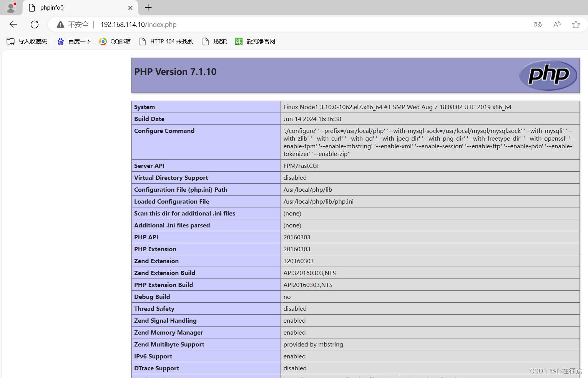Click the Debug Build label
Screen dimensions: 588x378
tap(152, 297)
